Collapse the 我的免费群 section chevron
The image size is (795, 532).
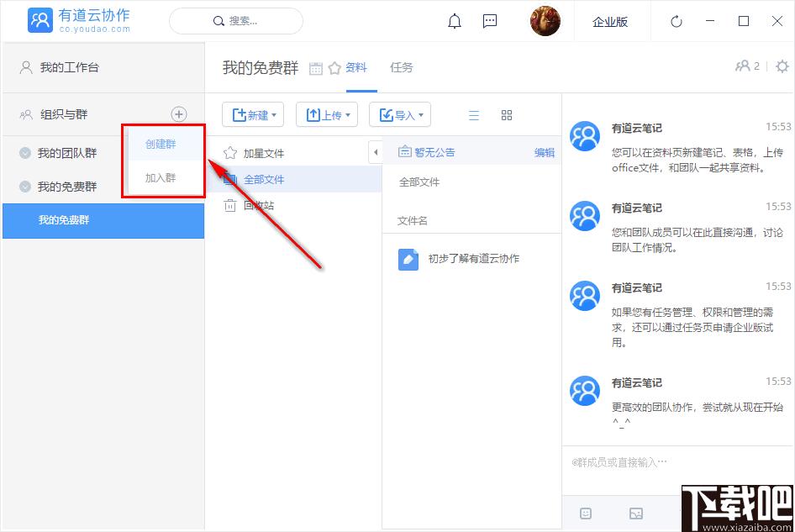[25, 187]
